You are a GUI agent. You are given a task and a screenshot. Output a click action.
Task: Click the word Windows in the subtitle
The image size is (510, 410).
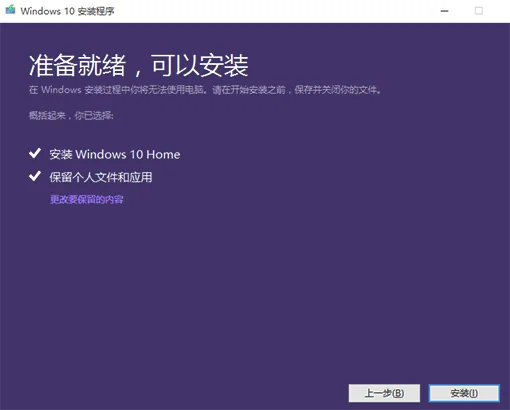61,90
